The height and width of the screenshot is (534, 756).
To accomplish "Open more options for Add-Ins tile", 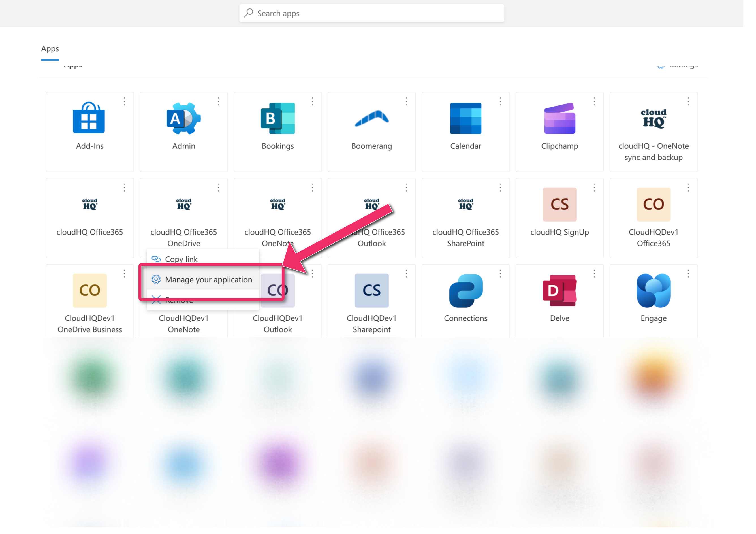I will pos(124,101).
